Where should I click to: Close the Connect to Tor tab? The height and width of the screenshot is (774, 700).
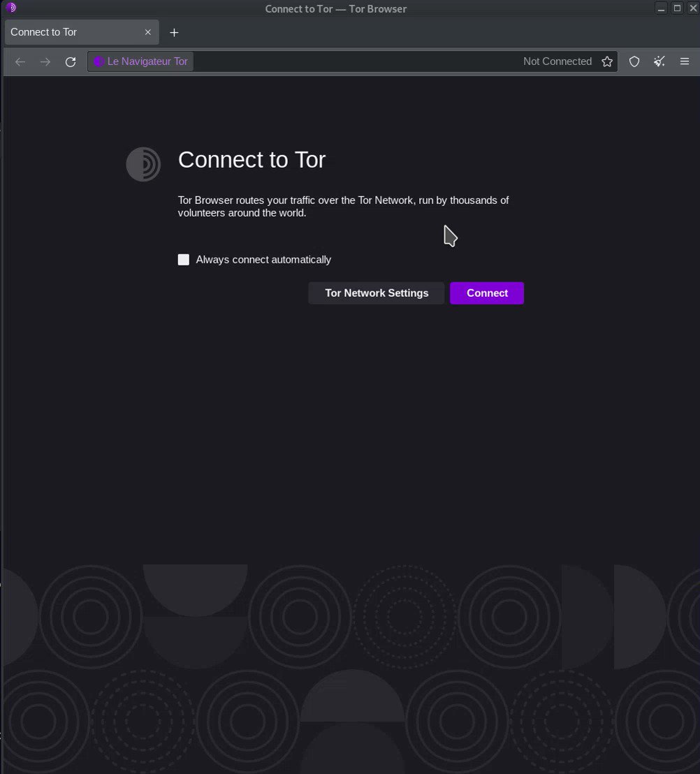147,32
